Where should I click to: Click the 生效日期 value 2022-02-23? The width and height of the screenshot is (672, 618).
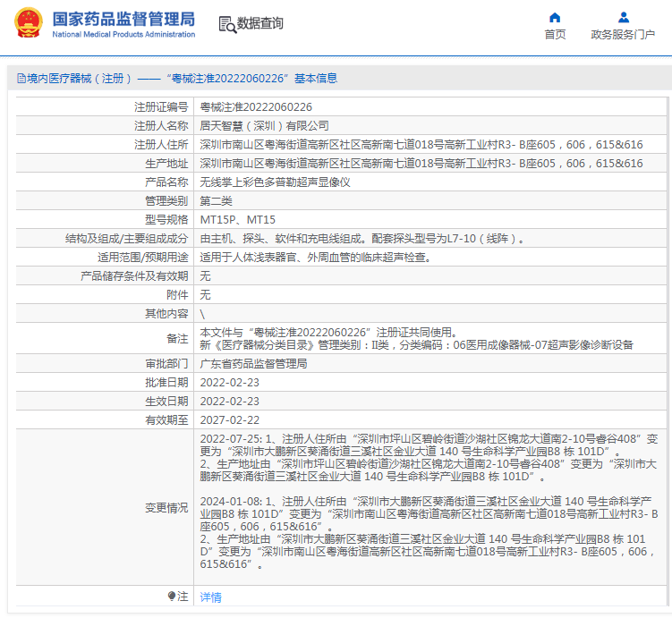click(x=230, y=402)
